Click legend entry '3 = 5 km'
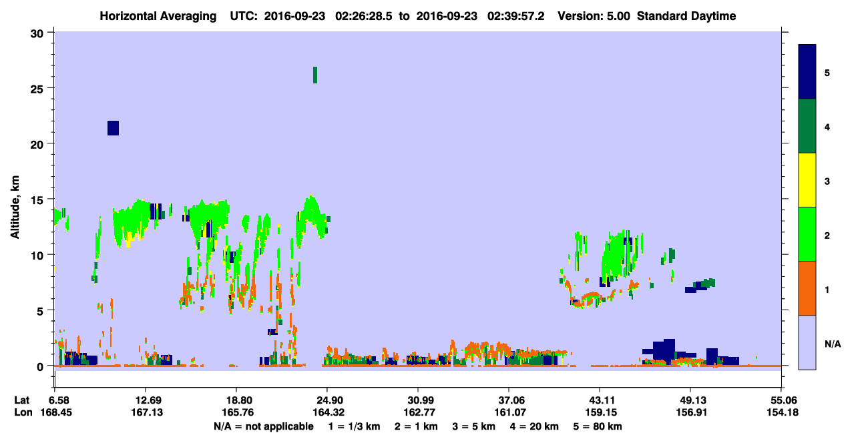 click(x=474, y=426)
